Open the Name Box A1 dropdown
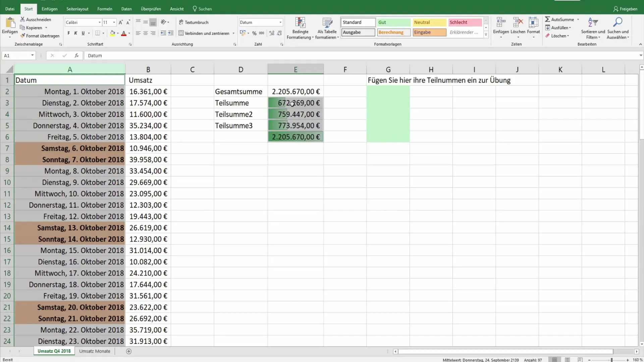This screenshot has height=362, width=644. [32, 56]
